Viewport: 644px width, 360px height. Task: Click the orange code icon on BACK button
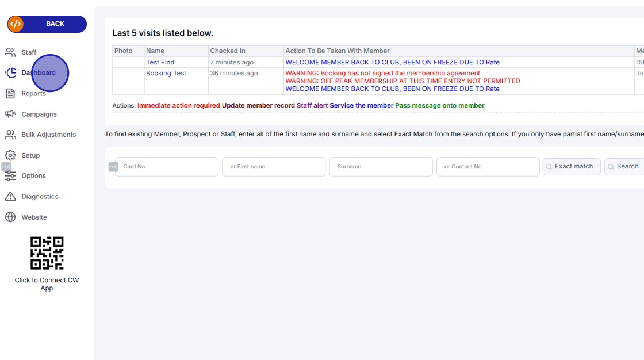(x=16, y=24)
